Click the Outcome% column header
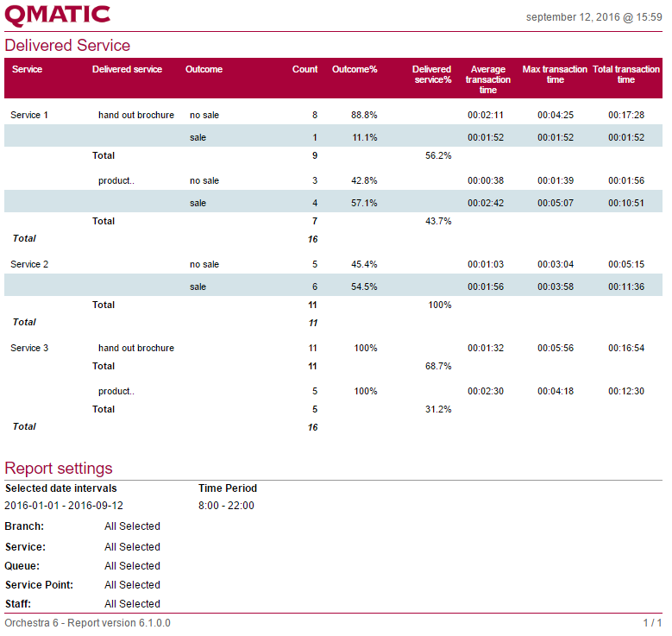The image size is (672, 636). [355, 69]
